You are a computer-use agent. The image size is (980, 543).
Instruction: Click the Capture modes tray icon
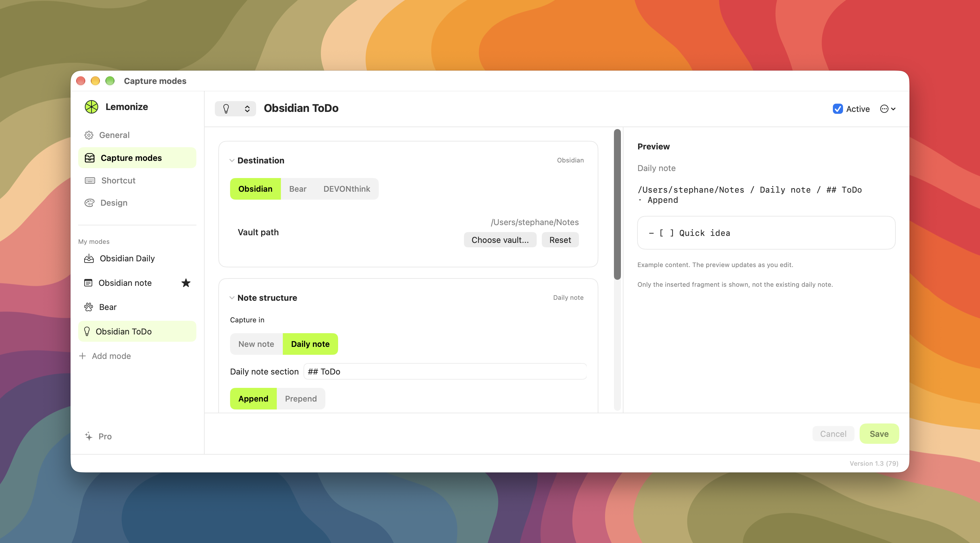tap(90, 158)
